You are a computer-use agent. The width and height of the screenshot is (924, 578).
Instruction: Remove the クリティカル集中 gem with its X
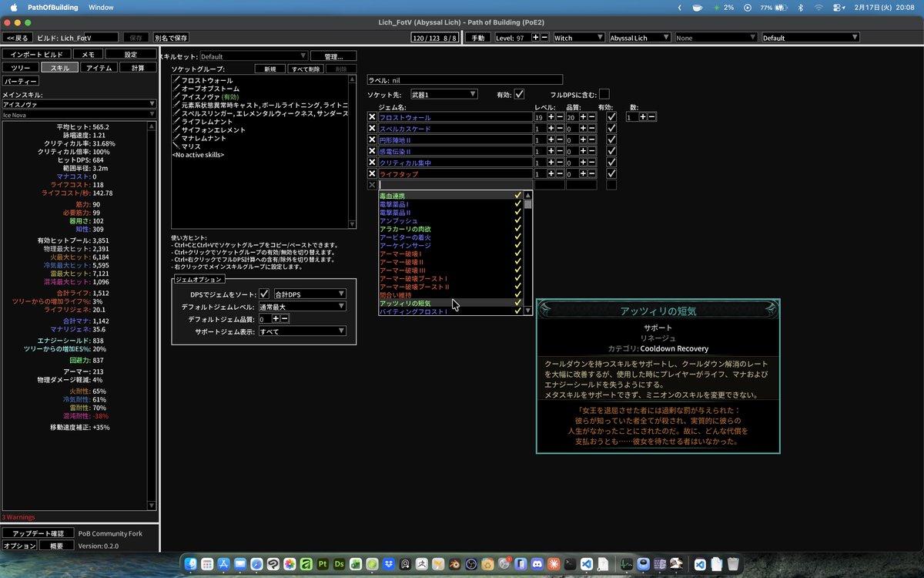372,163
